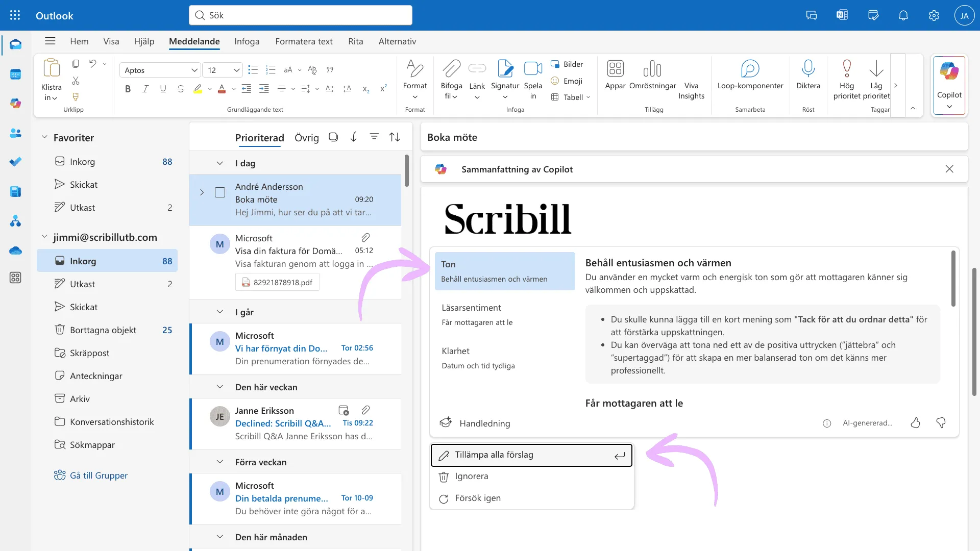
Task: Click the cut scissors icon
Action: tap(76, 81)
